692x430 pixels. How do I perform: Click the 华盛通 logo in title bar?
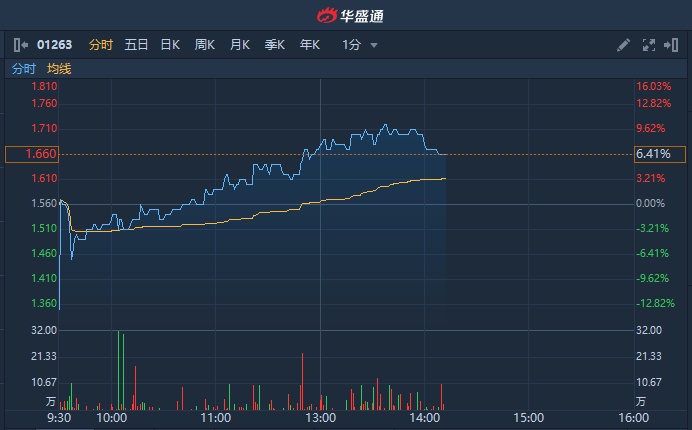point(350,16)
